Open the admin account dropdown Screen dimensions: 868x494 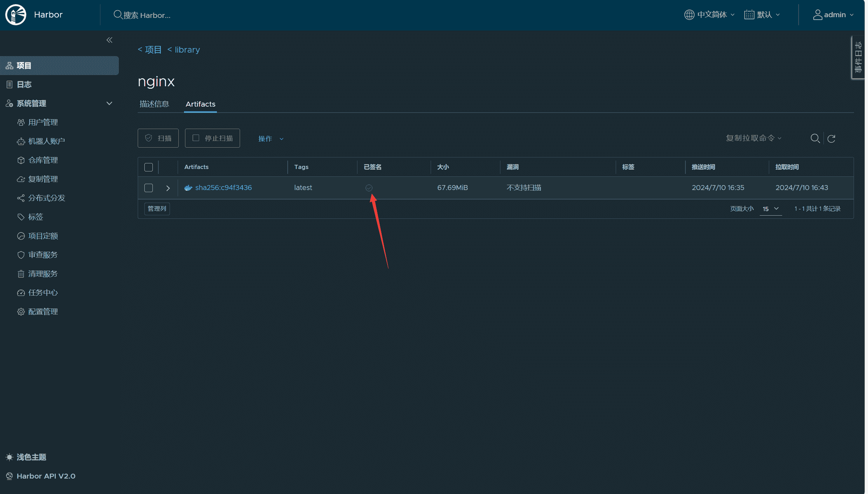pyautogui.click(x=833, y=15)
